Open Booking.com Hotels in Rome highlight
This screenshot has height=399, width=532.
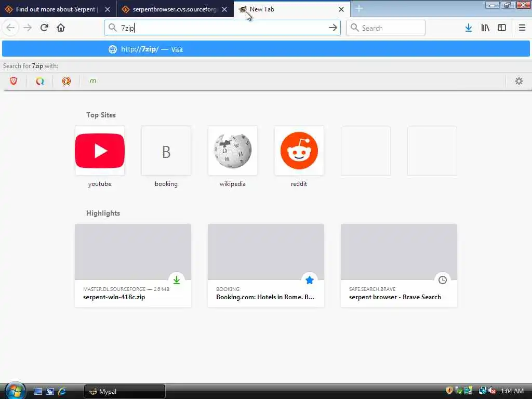(266, 265)
